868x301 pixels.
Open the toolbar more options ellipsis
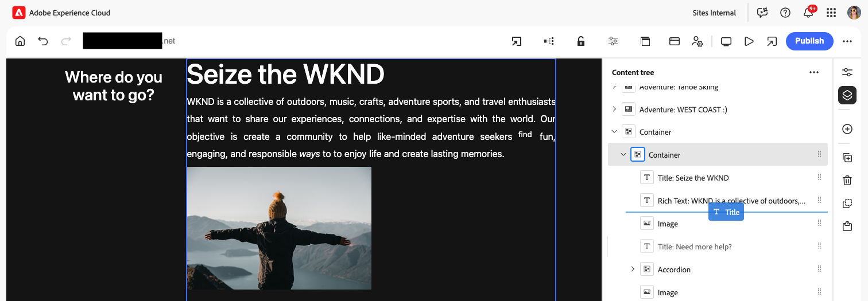pos(847,41)
